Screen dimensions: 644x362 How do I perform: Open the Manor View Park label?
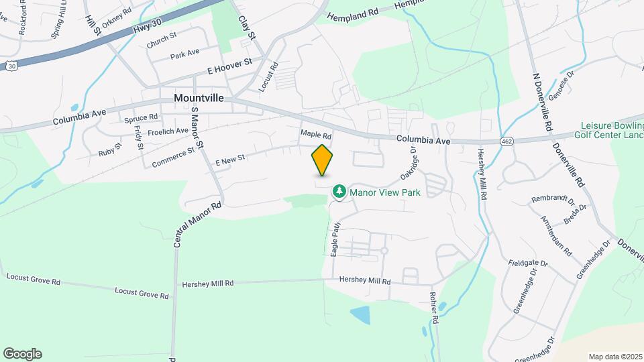pyautogui.click(x=385, y=192)
